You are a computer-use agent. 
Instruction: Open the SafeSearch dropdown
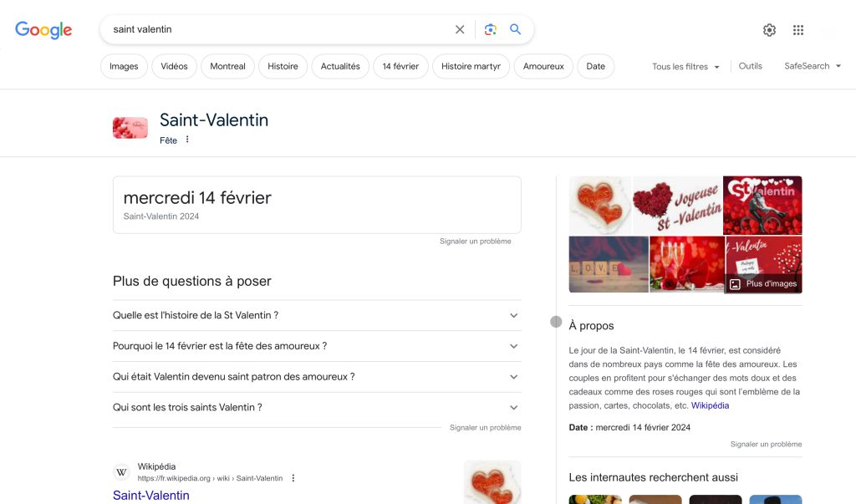click(x=813, y=66)
